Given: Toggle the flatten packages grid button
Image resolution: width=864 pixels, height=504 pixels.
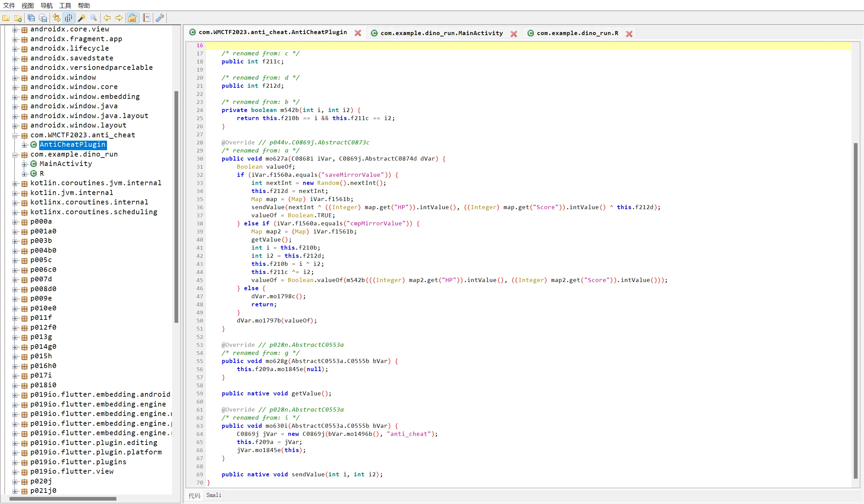Looking at the screenshot, I should 69,18.
